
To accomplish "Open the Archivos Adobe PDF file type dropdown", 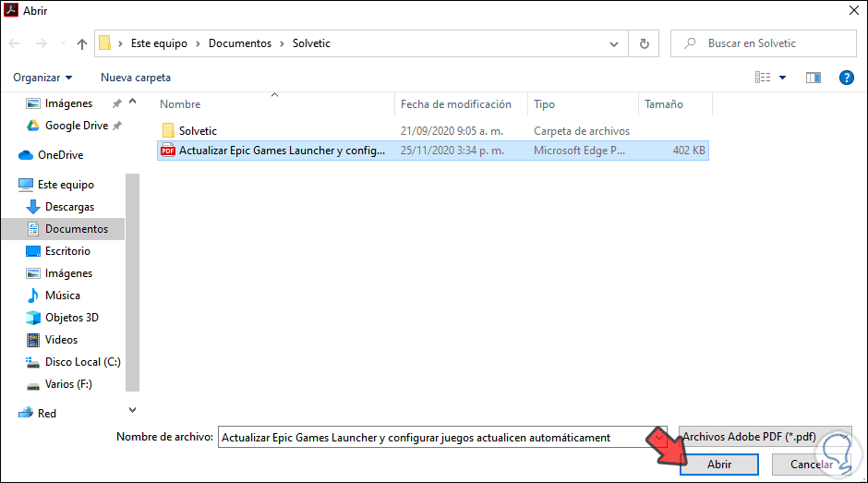I will (x=765, y=437).
